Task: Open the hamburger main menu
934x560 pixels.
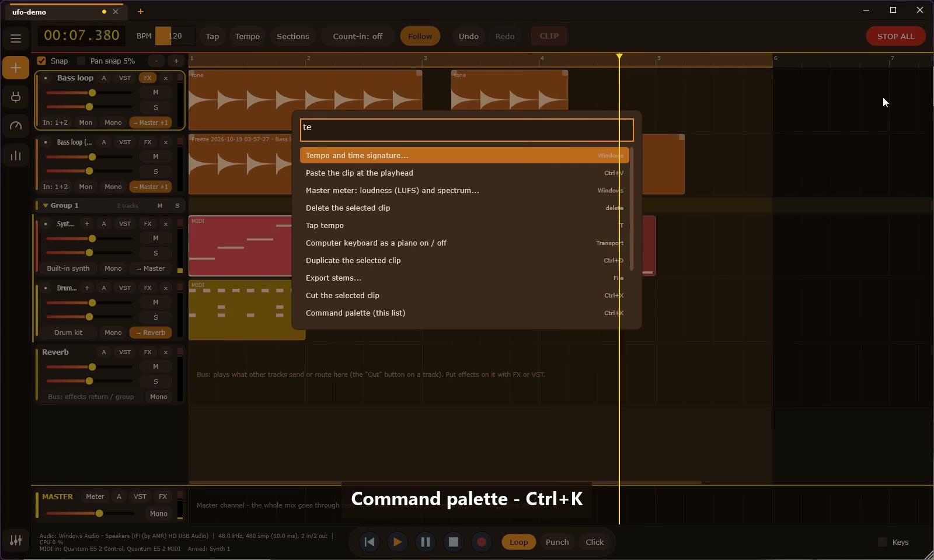Action: coord(16,38)
